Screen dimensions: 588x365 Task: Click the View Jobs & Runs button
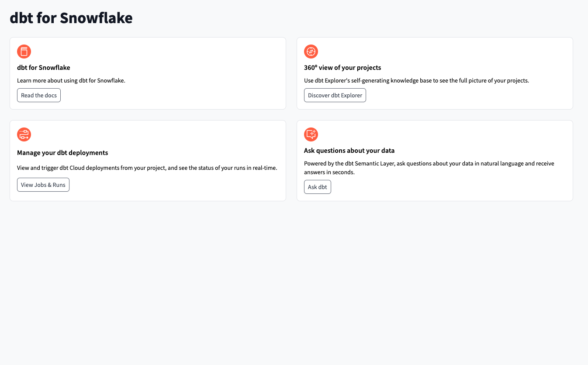tap(43, 184)
